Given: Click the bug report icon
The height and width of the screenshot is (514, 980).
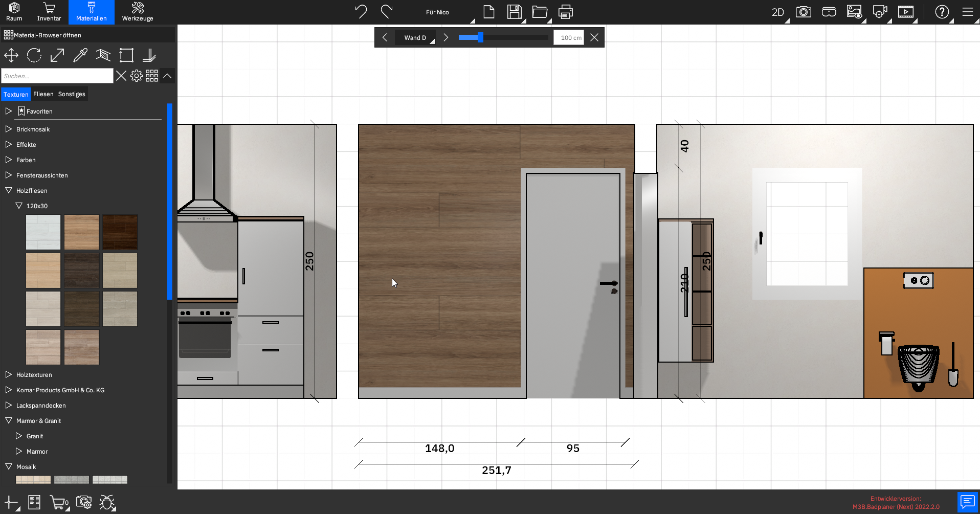Looking at the screenshot, I should 107,502.
